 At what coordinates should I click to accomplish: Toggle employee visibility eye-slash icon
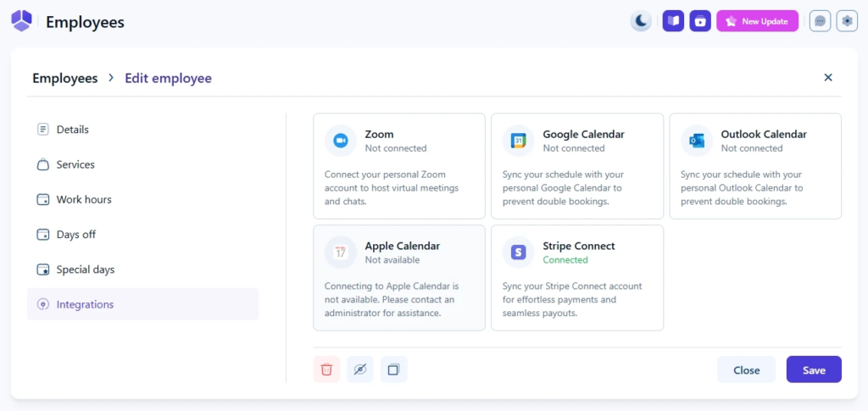coord(360,369)
